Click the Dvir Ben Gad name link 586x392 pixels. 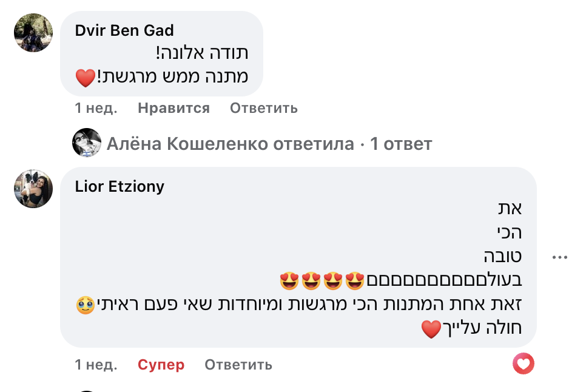click(124, 30)
